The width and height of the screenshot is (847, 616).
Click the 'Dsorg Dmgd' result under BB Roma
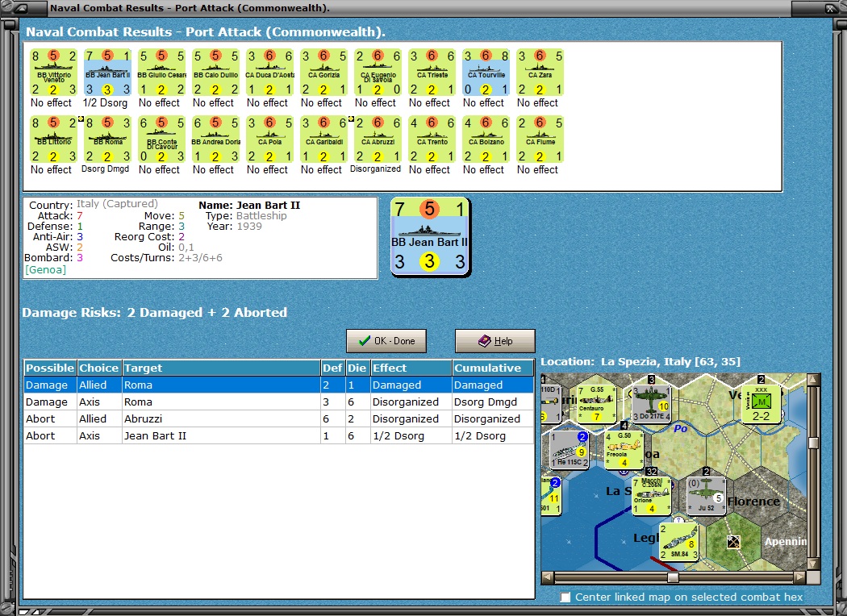[106, 169]
